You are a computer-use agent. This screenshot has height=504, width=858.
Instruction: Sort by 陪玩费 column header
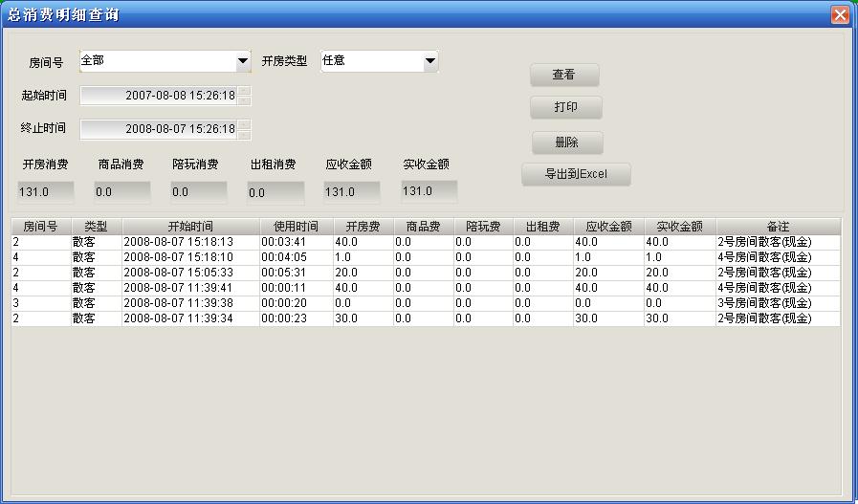(483, 227)
